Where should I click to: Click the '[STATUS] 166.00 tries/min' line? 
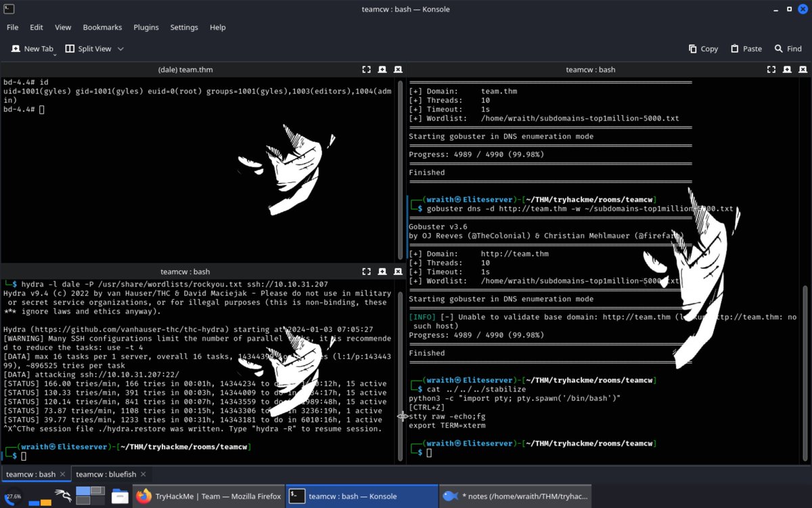tap(195, 384)
